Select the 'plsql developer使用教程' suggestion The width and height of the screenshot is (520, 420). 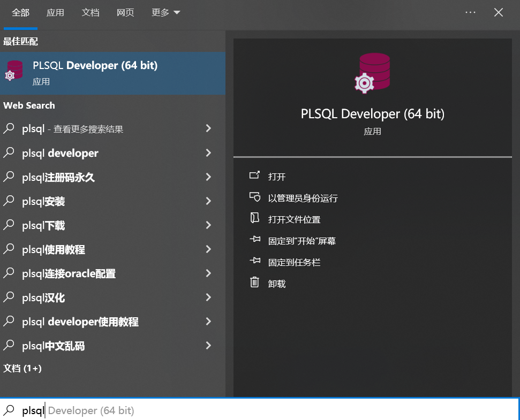click(x=113, y=322)
